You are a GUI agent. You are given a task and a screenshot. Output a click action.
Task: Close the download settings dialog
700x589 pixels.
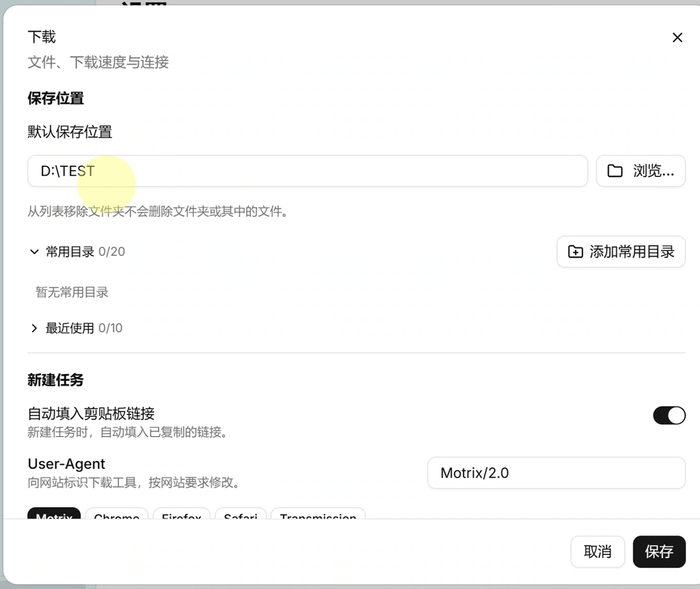point(677,37)
